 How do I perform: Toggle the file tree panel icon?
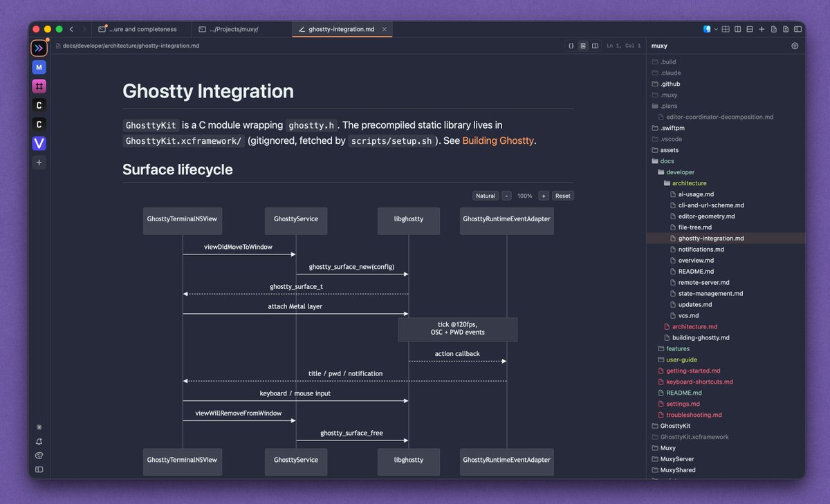pos(797,29)
